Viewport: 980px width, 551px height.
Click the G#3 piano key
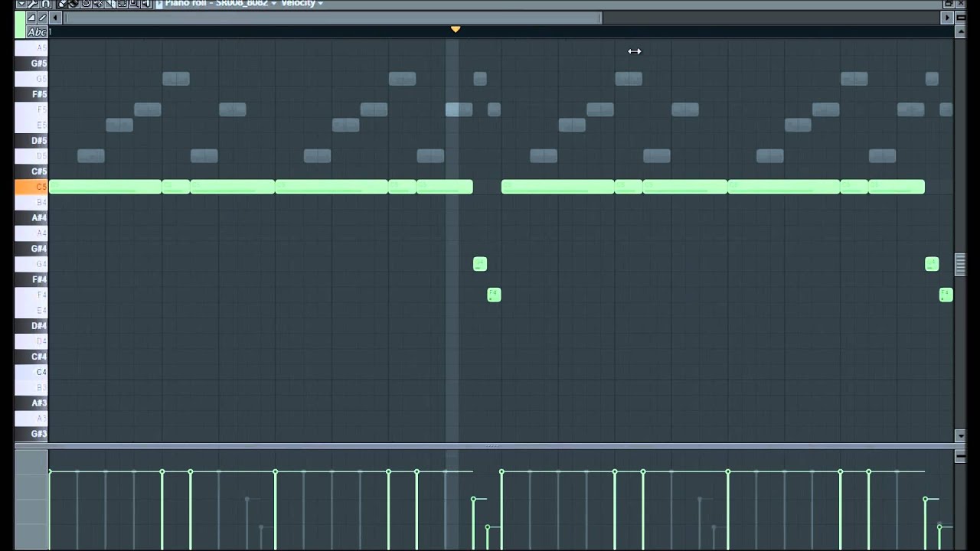(31, 434)
